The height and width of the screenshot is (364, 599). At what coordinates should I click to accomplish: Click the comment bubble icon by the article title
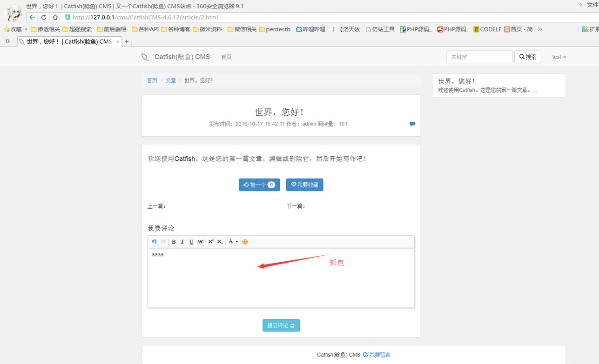(412, 124)
